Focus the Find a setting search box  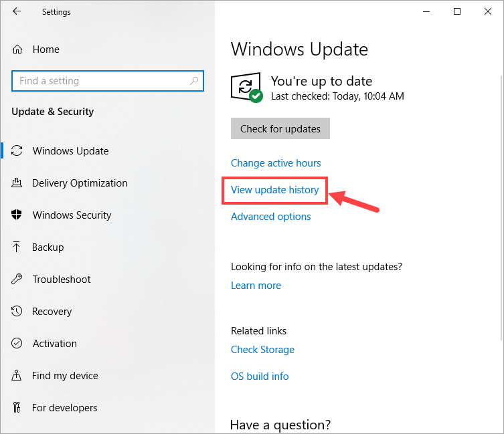pos(108,81)
